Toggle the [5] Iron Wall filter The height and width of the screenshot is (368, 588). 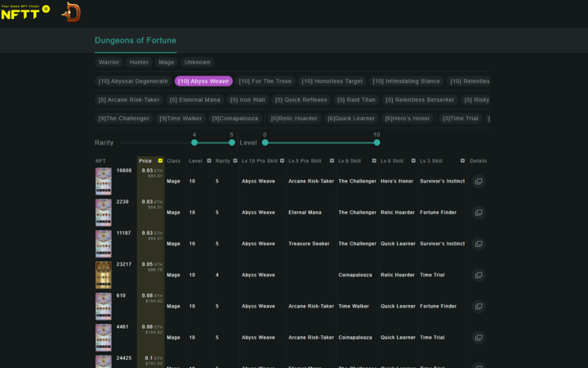click(247, 100)
